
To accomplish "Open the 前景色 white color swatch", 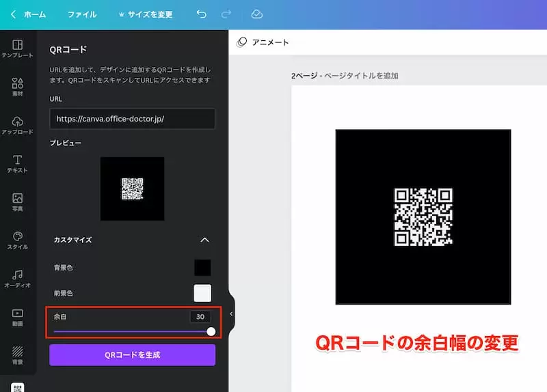I will pyautogui.click(x=202, y=293).
